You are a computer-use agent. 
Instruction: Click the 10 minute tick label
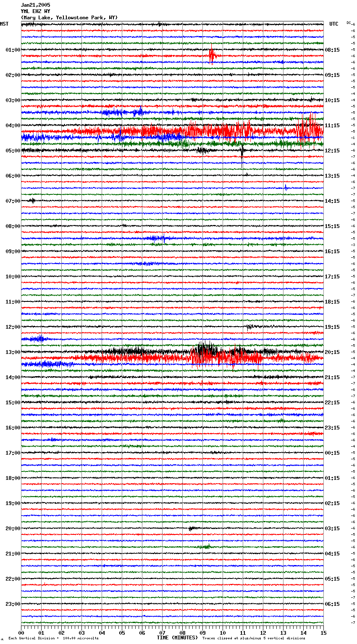(x=223, y=633)
